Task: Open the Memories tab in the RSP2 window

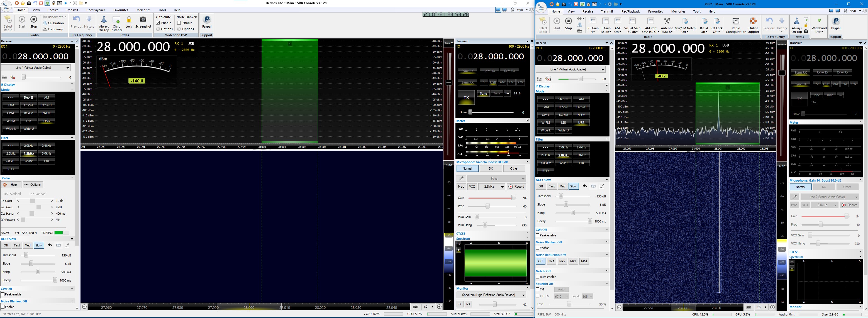Action: click(x=678, y=11)
